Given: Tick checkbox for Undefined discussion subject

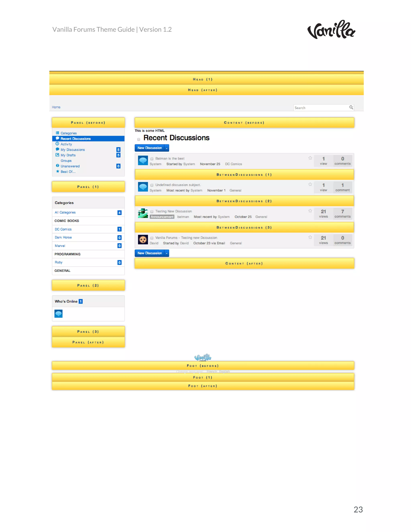Looking at the screenshot, I should (x=152, y=185).
